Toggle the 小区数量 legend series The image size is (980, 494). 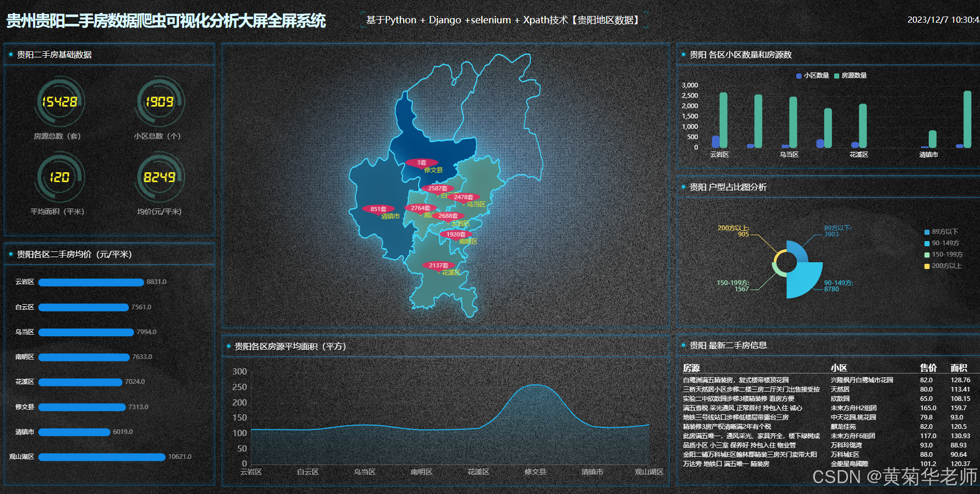tap(812, 76)
